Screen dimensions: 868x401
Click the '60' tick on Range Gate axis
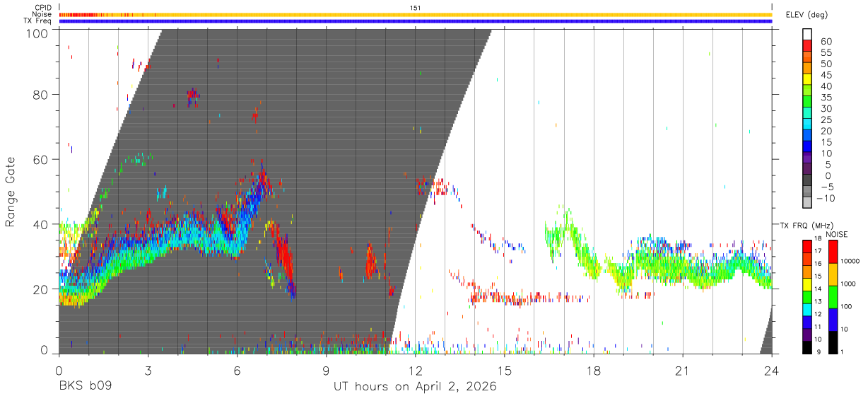click(41, 160)
